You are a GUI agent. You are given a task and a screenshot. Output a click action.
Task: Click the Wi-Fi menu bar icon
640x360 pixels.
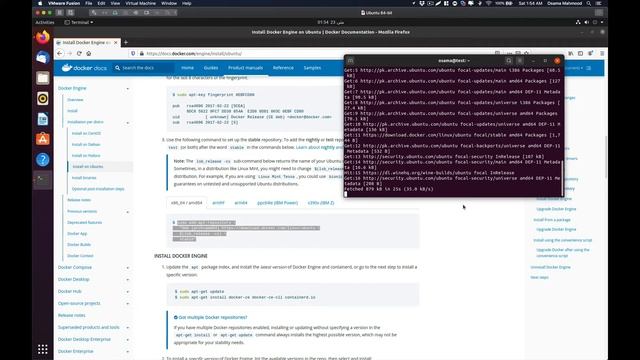[x=488, y=3]
